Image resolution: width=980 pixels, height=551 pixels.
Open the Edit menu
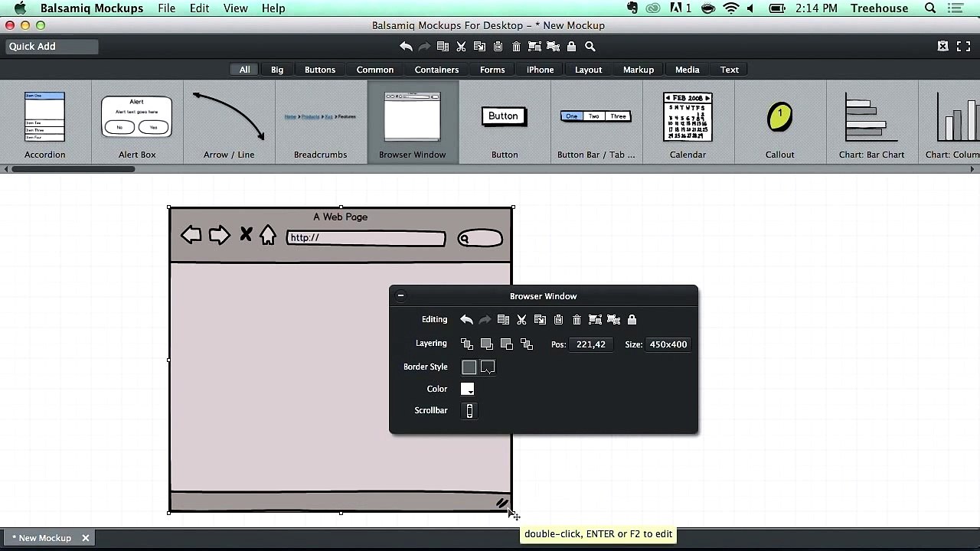pyautogui.click(x=199, y=8)
